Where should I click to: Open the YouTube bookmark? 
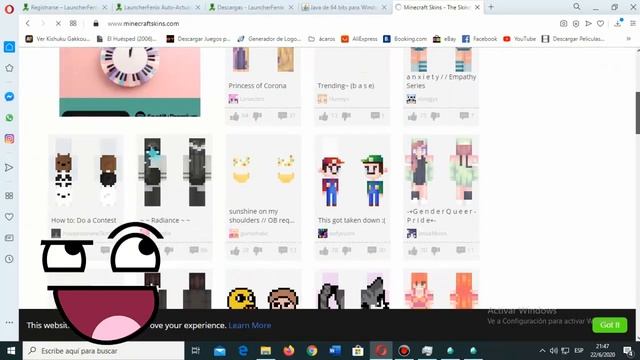[520, 39]
